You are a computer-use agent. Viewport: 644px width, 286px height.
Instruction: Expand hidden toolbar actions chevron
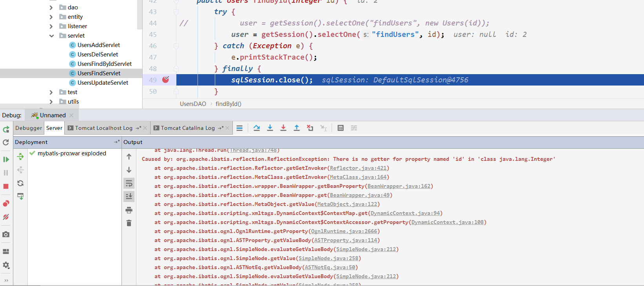(6, 280)
